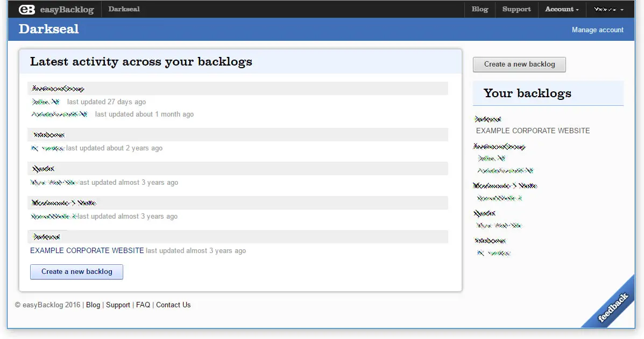Open the Blog link in the top bar
Screen dimensions: 644x339
[x=480, y=9]
